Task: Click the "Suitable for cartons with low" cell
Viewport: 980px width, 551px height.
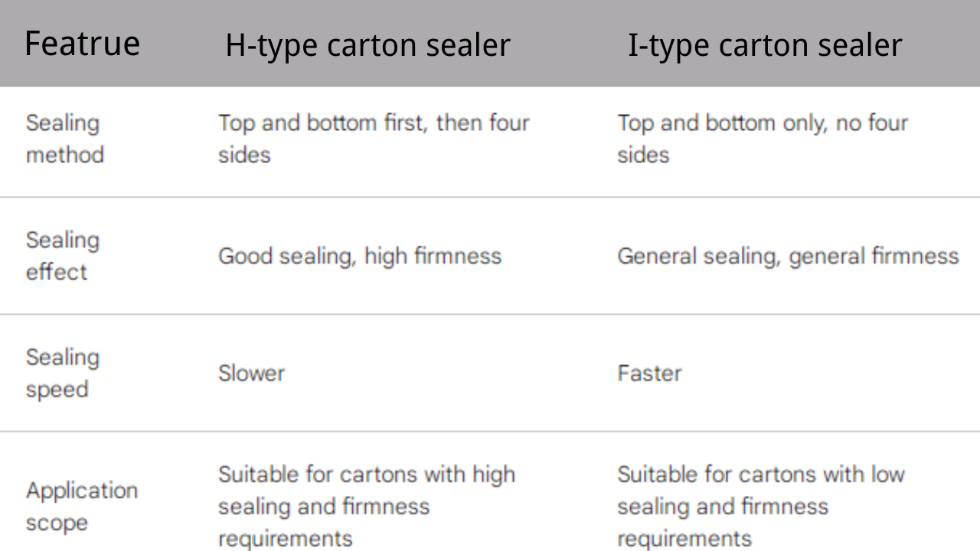Action: 761,474
